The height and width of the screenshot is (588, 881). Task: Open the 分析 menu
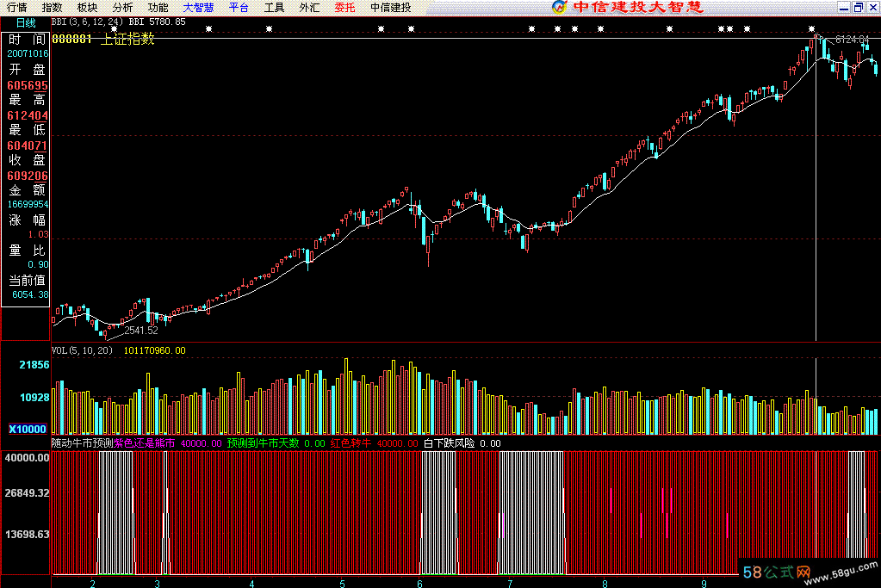coord(122,7)
